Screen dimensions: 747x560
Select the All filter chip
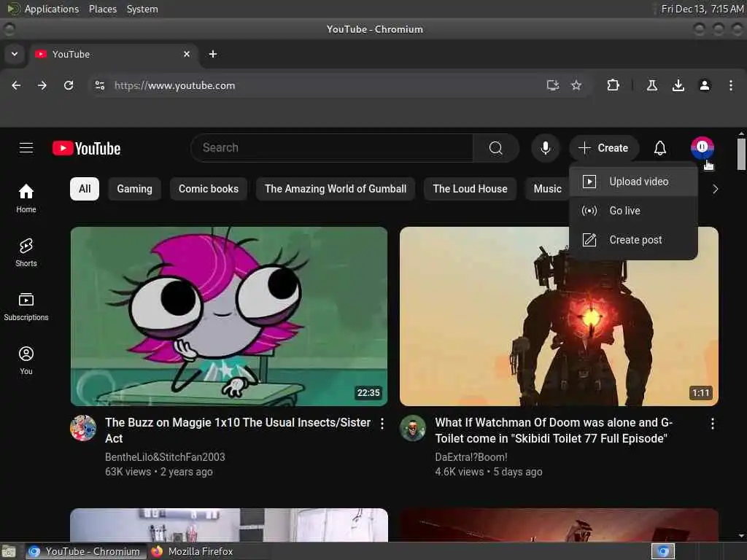point(85,189)
